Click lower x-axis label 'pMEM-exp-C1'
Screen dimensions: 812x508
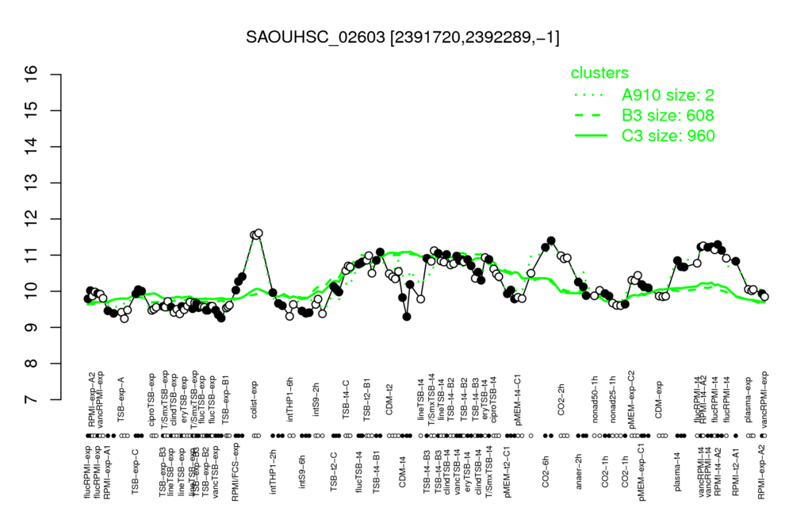coord(642,473)
